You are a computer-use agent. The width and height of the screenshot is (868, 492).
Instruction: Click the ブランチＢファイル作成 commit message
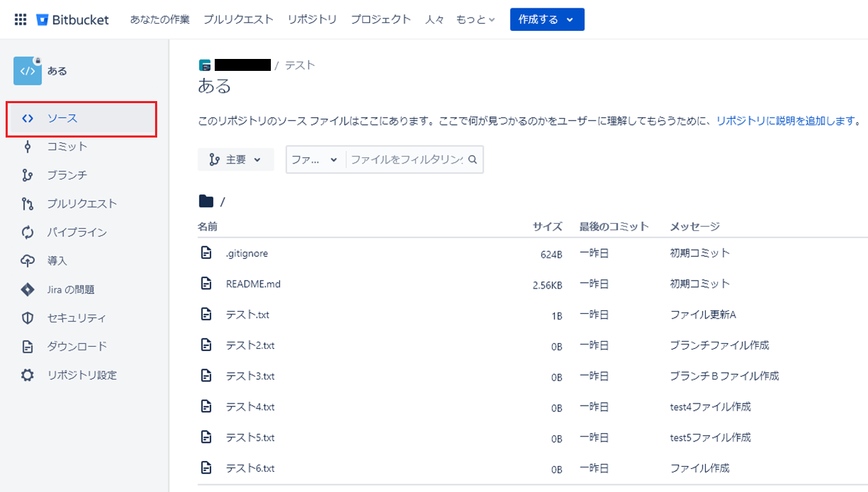click(x=725, y=375)
